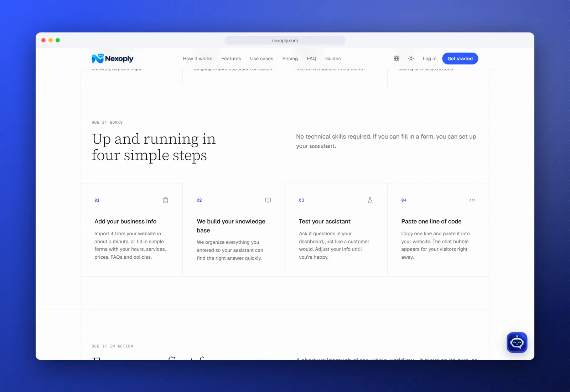The height and width of the screenshot is (392, 570).
Task: Click the Ask it questions in your dashboard text
Action: click(334, 245)
